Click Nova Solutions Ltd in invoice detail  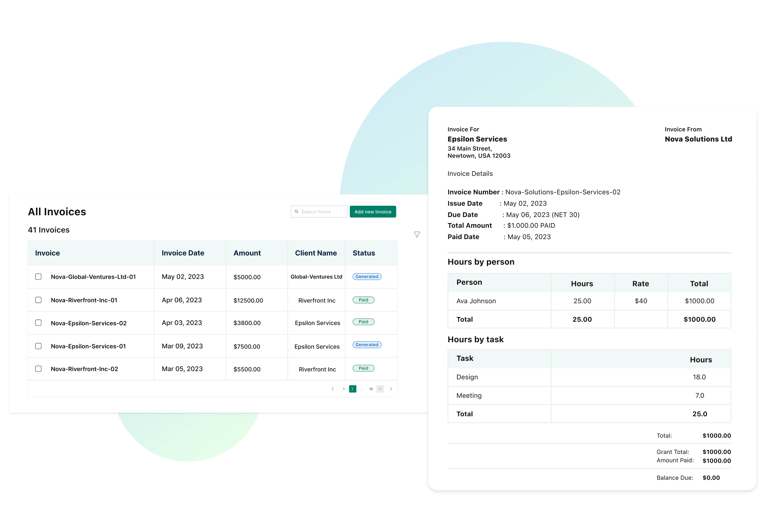[698, 139]
